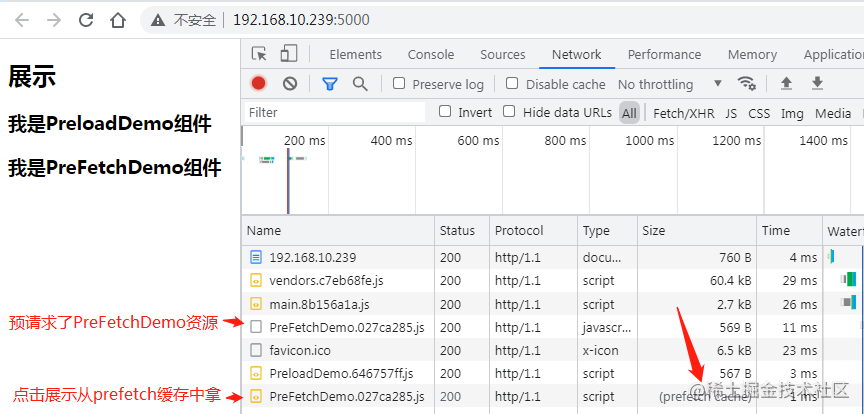Filter requests by Fetch/XHR

[x=684, y=113]
